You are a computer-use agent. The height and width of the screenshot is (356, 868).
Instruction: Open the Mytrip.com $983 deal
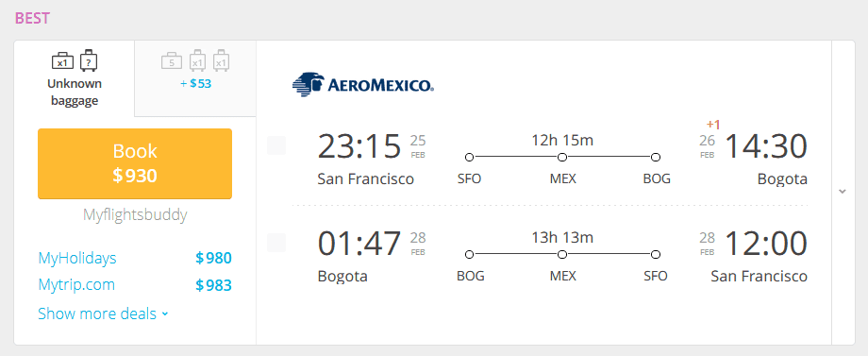point(135,285)
